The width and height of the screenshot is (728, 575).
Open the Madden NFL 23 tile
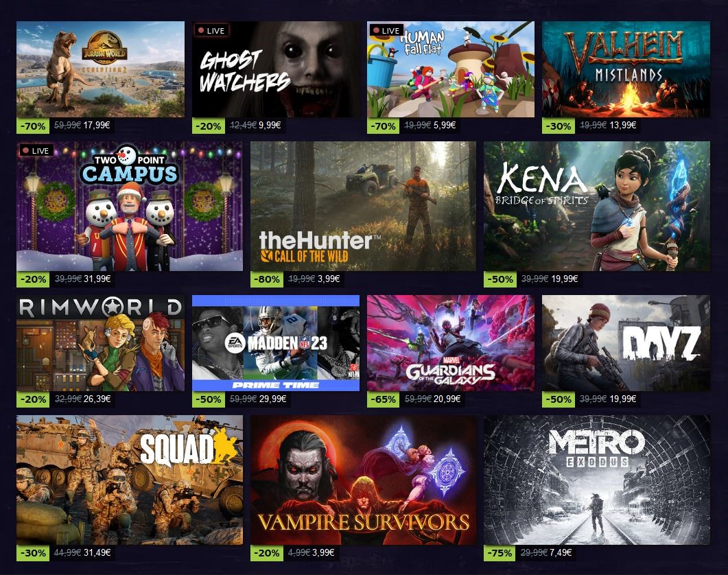276,343
